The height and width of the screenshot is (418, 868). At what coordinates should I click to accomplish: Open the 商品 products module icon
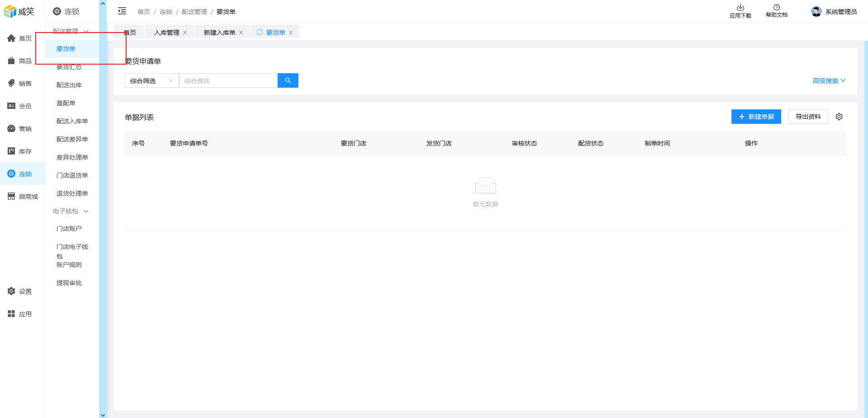point(11,61)
